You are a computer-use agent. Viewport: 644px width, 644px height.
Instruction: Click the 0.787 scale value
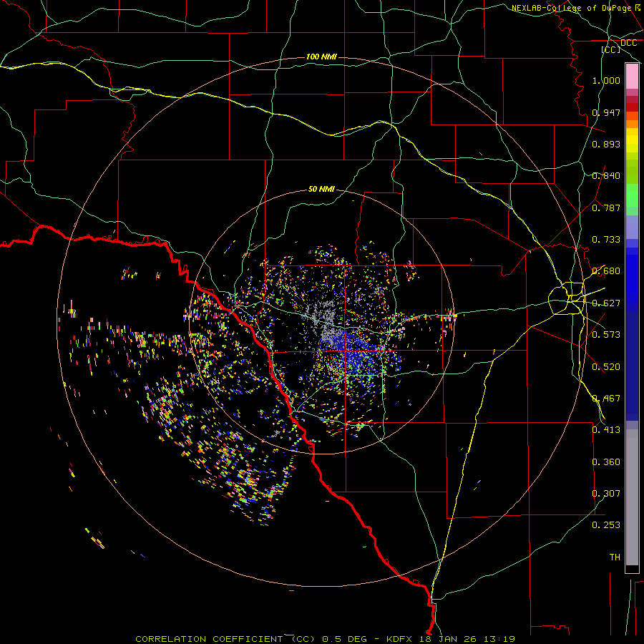(606, 208)
